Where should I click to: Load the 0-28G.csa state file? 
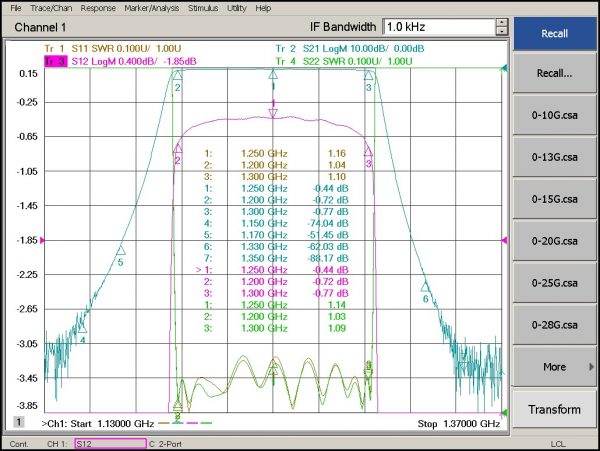554,325
